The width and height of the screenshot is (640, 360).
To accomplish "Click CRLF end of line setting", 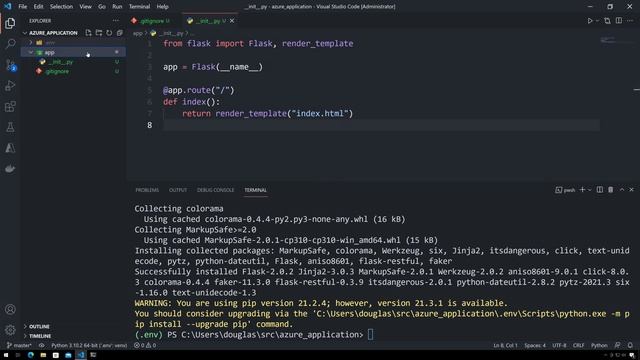I will click(578, 345).
